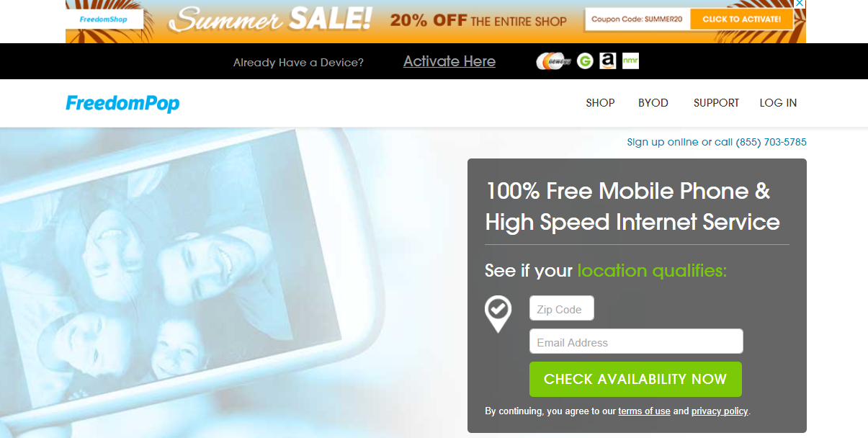868x438 pixels.
Task: Click the Zip Code input field
Action: [562, 308]
